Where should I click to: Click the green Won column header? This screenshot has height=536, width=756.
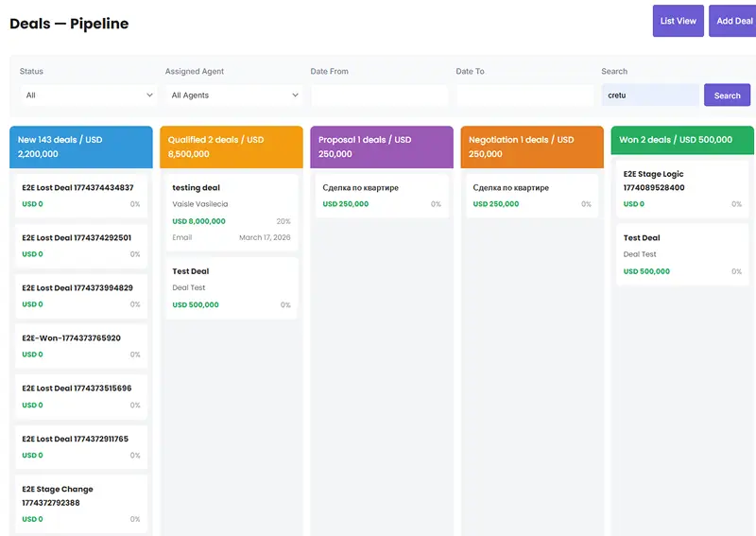(681, 140)
